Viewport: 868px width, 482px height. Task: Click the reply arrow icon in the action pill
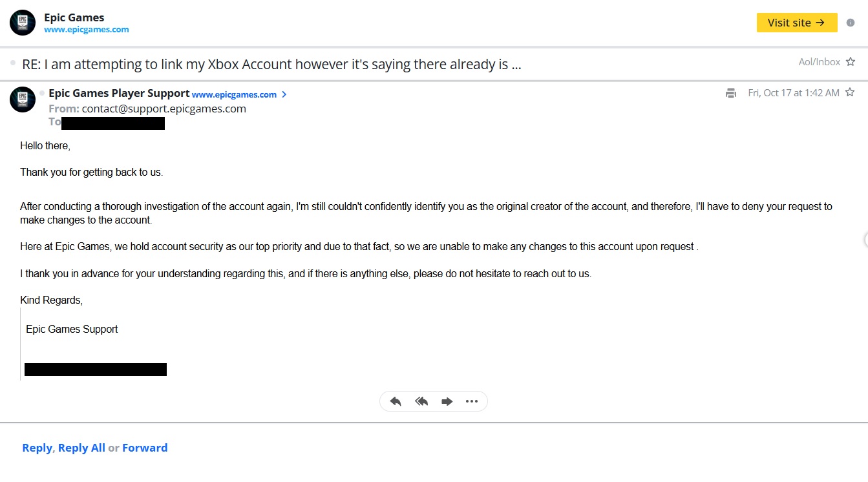coord(396,401)
